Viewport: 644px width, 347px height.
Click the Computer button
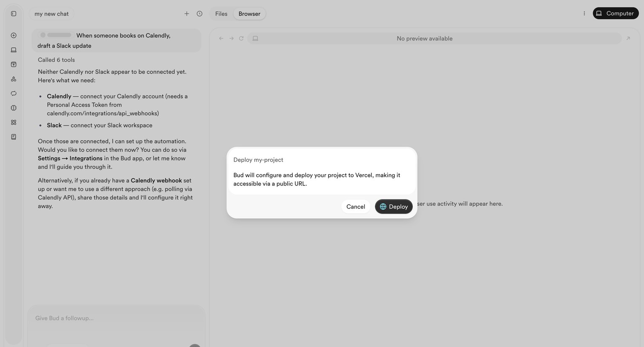[x=615, y=13]
